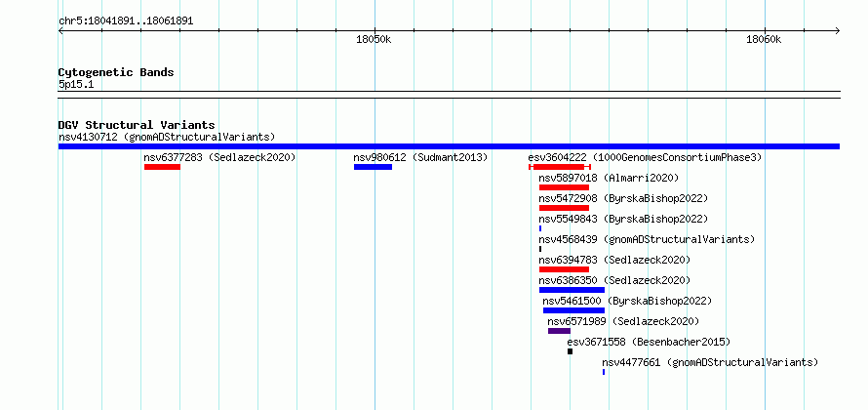Click the tiny blue nsv5549843 marker
Image resolution: width=868 pixels, height=410 pixels.
(x=540, y=228)
